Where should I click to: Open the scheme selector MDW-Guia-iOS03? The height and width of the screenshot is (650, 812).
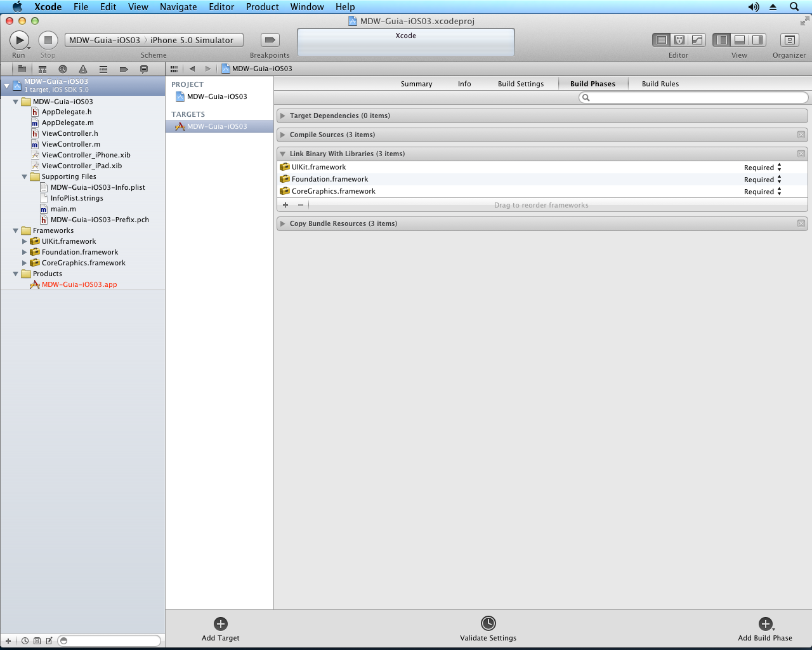tap(105, 40)
